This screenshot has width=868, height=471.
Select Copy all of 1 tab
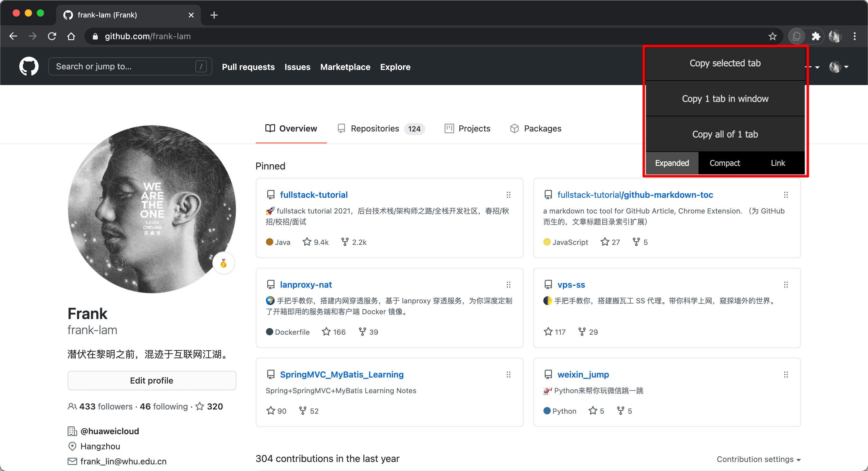click(x=725, y=134)
